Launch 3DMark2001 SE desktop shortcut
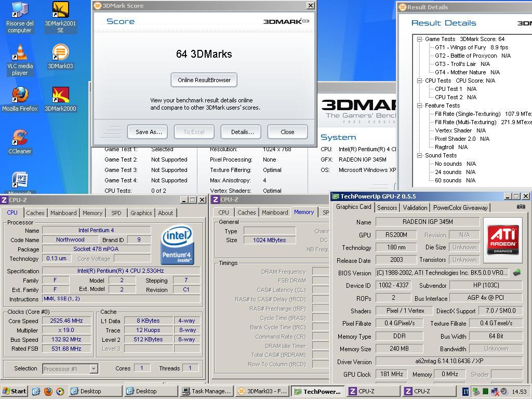The height and width of the screenshot is (399, 532). coord(60,17)
